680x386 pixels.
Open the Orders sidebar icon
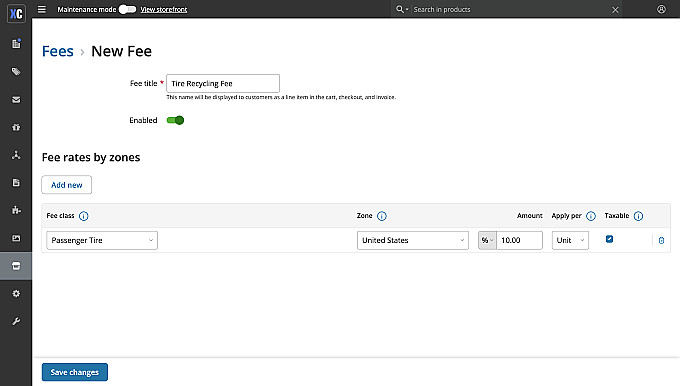(16, 43)
